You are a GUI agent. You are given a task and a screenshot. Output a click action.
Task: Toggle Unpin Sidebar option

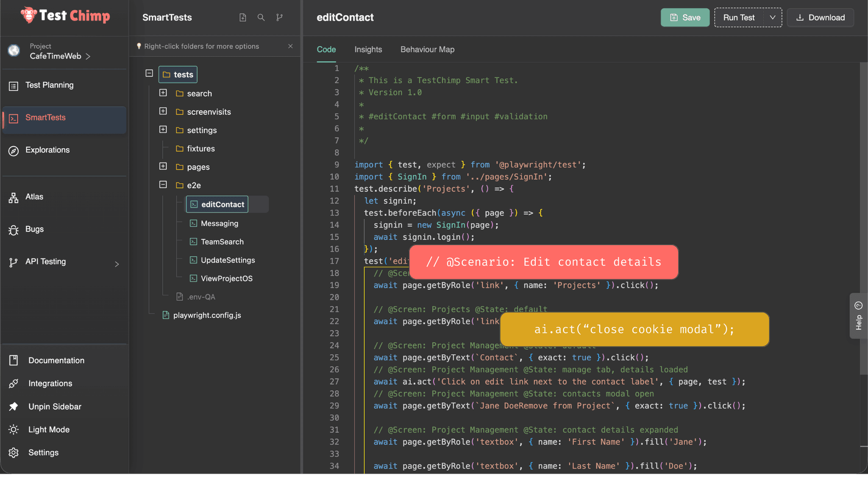(55, 407)
